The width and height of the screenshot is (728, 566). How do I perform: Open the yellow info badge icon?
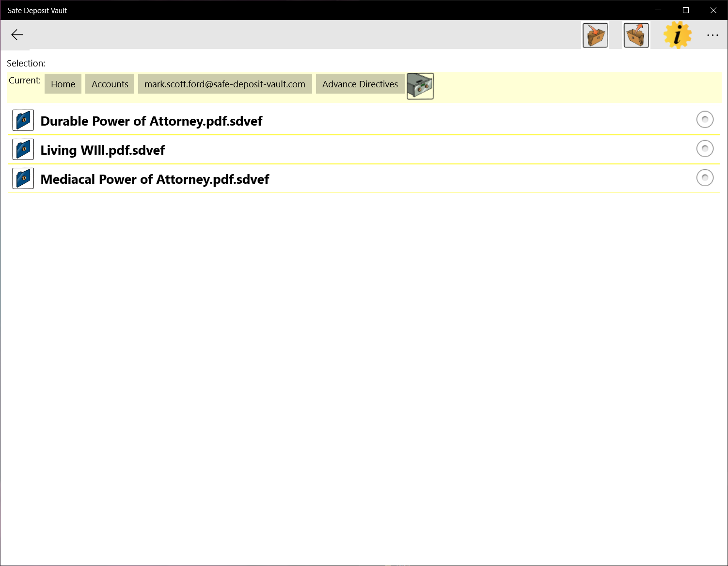tap(678, 35)
